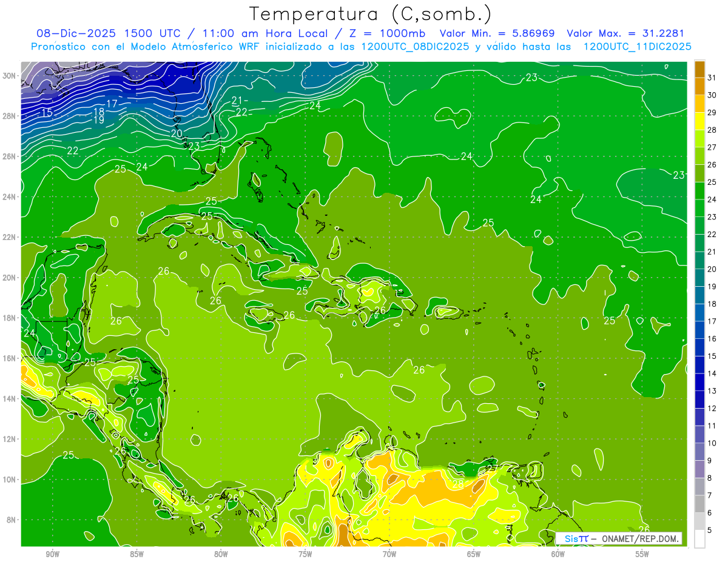Click the dark orange legend swatch above 31
The width and height of the screenshot is (728, 562).
(699, 69)
